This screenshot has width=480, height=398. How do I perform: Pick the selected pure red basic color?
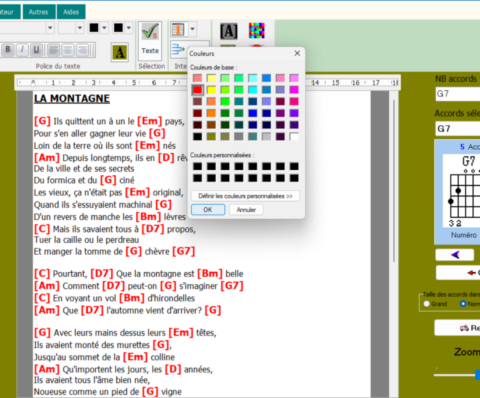[x=197, y=90]
